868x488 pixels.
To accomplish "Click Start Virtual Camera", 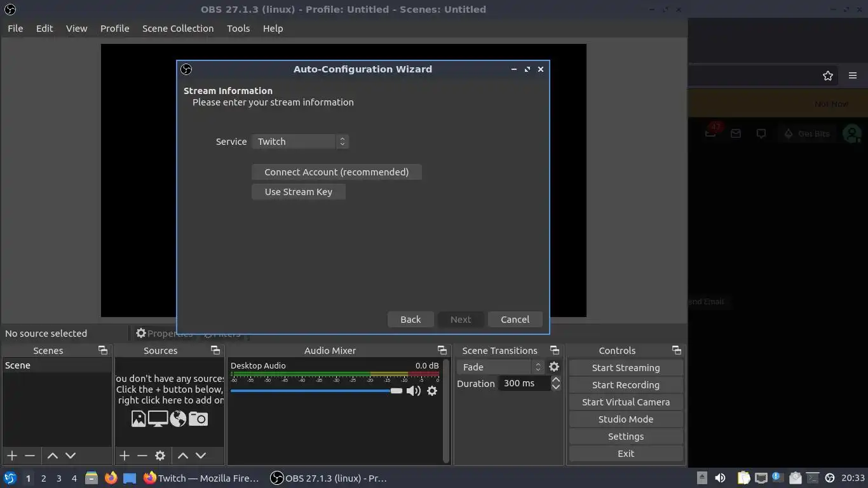I will (626, 402).
